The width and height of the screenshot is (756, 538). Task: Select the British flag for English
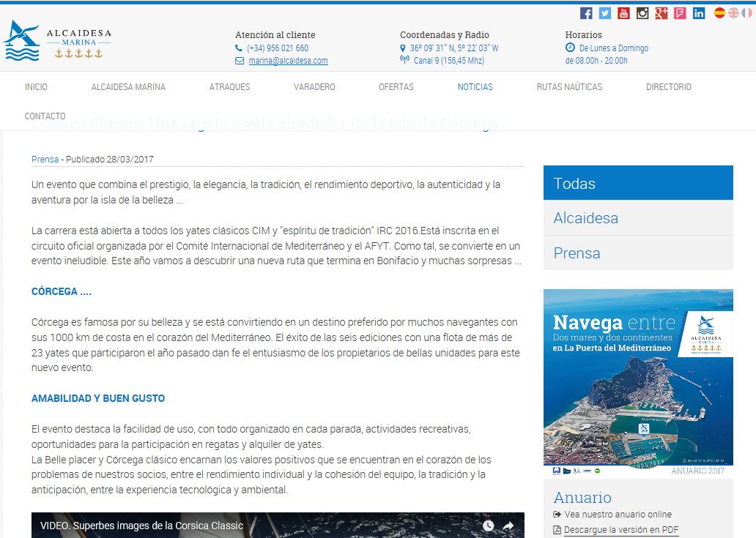coord(733,12)
